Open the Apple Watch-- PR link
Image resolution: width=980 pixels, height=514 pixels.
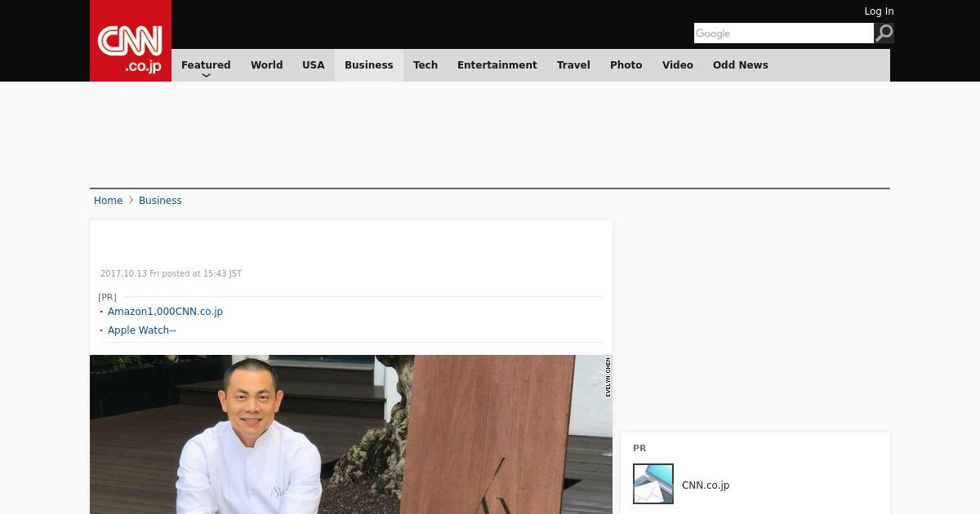coord(142,330)
